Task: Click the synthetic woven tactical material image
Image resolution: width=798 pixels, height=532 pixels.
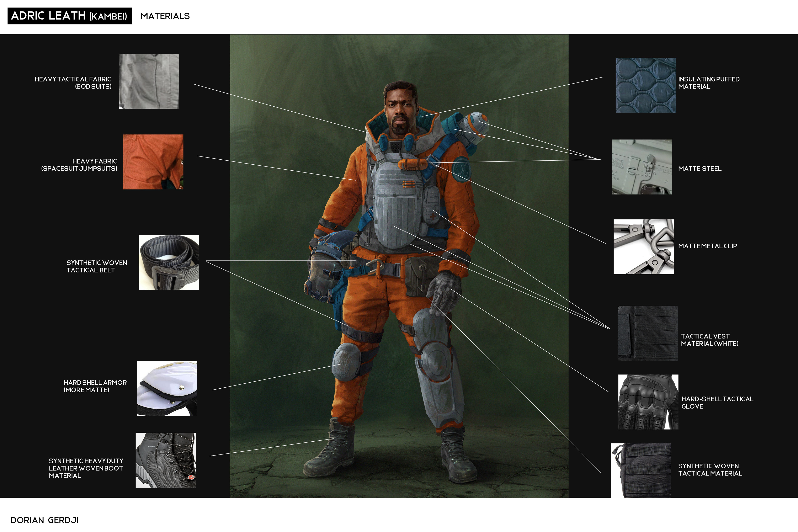Action: pos(640,470)
